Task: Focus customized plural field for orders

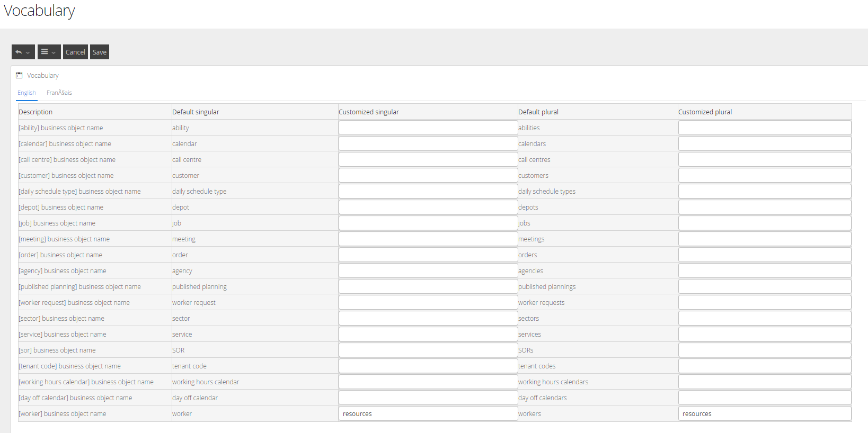Action: tap(765, 255)
